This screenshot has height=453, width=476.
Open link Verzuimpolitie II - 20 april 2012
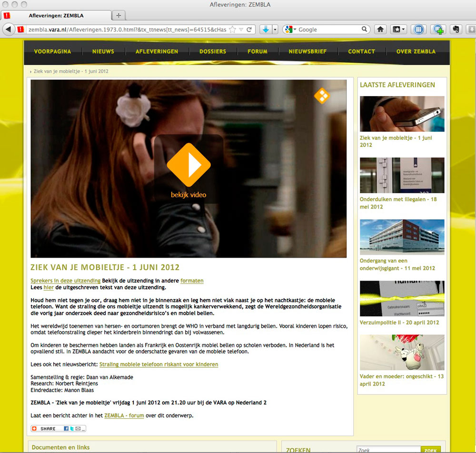[x=399, y=322]
